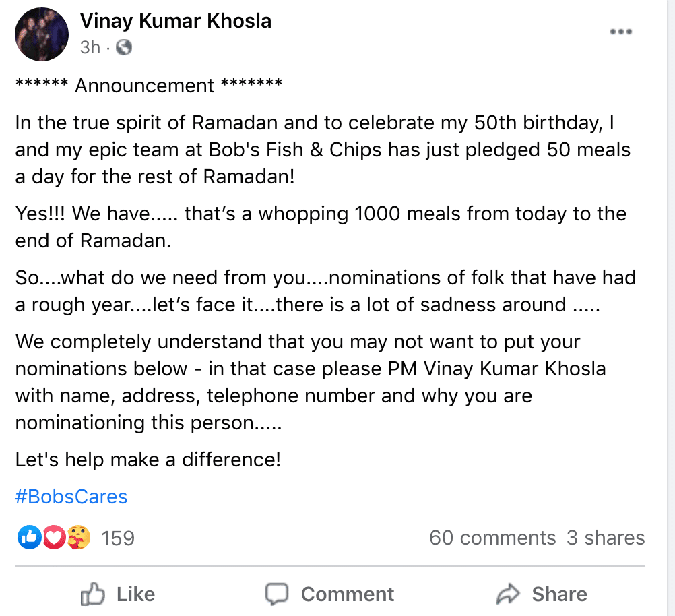Click Vinay Kumar Khosla's profile picture

(41, 34)
